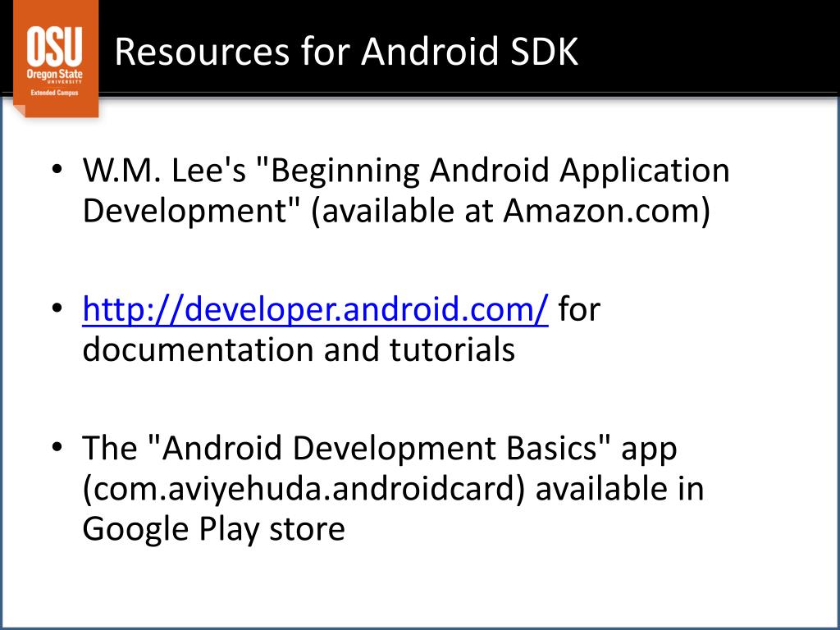Viewport: 840px width, 630px height.
Task: Click the line "Google Play store"
Action: click(x=213, y=530)
